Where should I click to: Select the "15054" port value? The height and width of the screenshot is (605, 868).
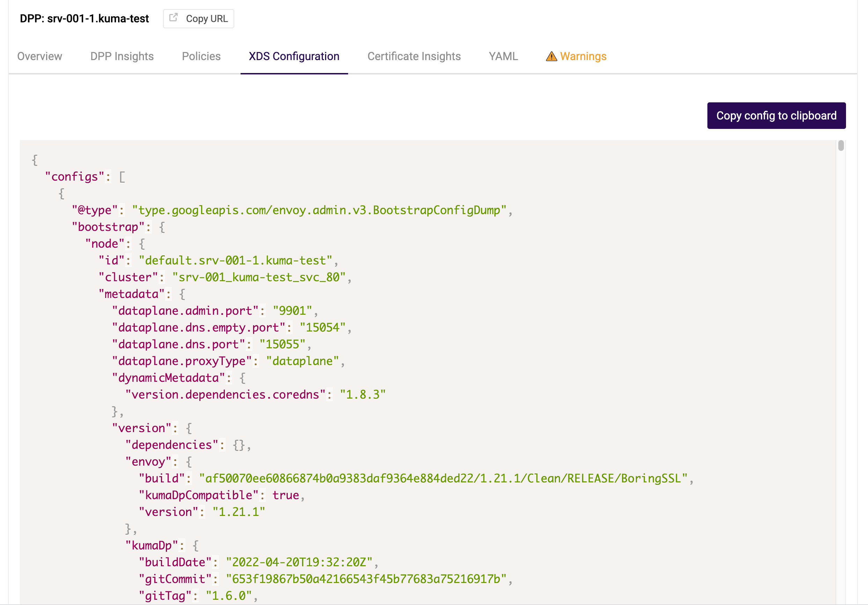[x=323, y=327]
